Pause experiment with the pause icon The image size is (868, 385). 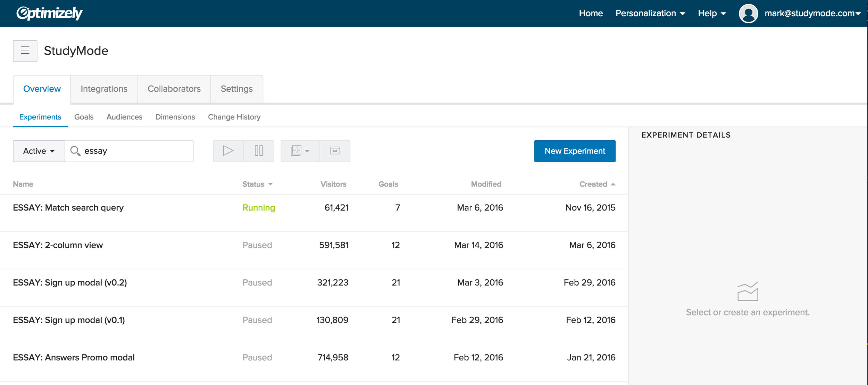(x=259, y=151)
